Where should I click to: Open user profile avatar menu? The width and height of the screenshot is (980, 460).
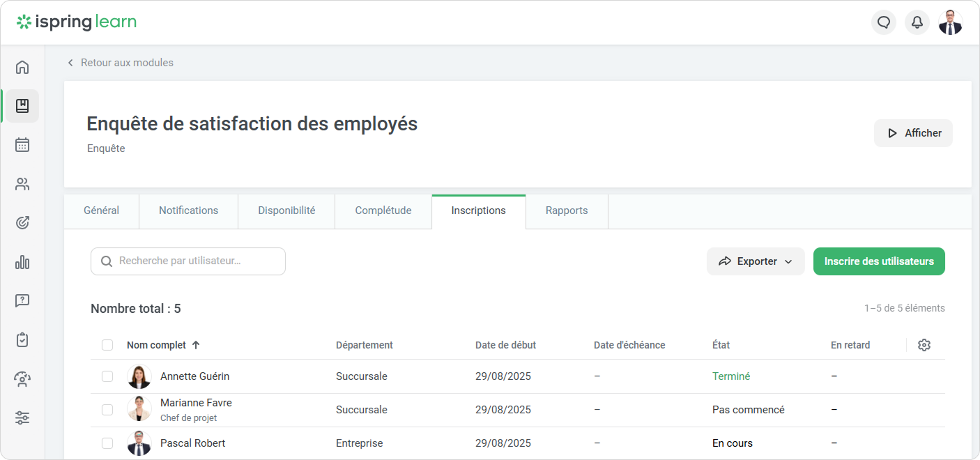[x=950, y=22]
